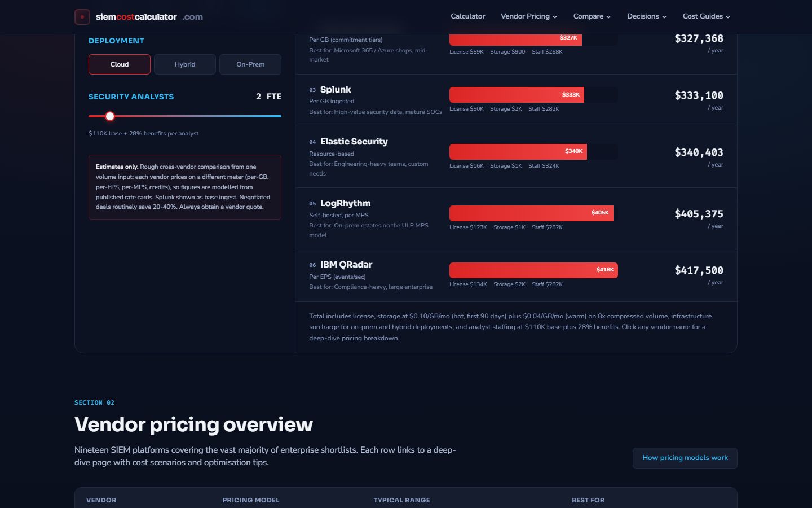This screenshot has width=812, height=508.
Task: Click the IBM QRadar $418K cost bar
Action: coord(533,270)
